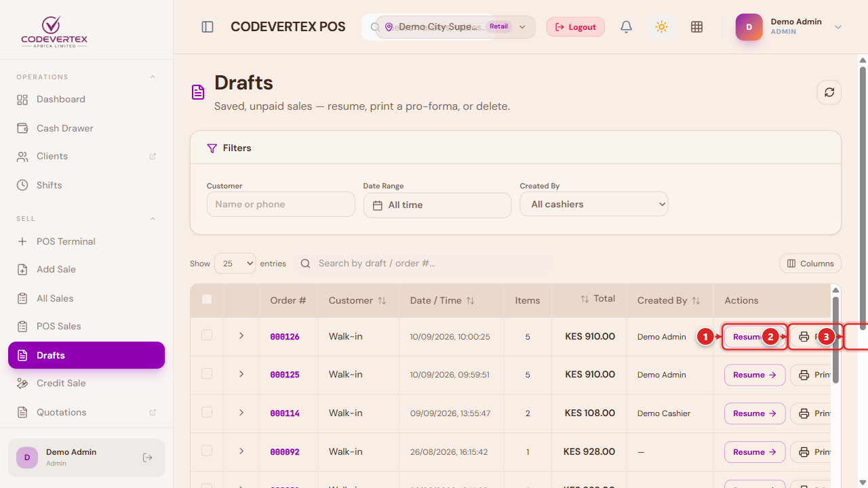Viewport: 868px width, 488px height.
Task: Click the Filters funnel icon
Action: click(x=212, y=148)
